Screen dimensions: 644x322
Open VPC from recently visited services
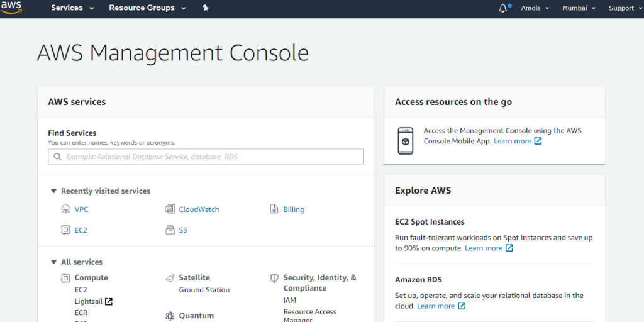pos(81,209)
